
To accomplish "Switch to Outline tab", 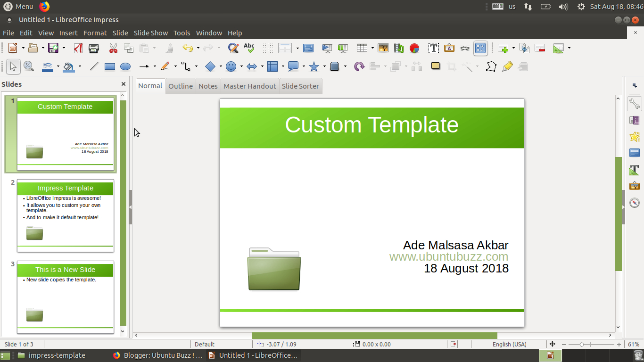I will tap(181, 86).
